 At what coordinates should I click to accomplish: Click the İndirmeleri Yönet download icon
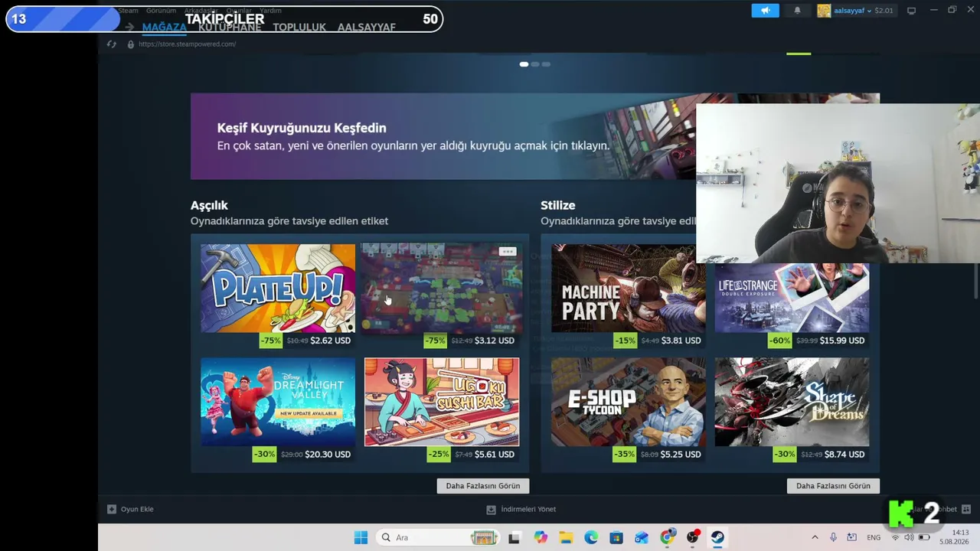(492, 509)
